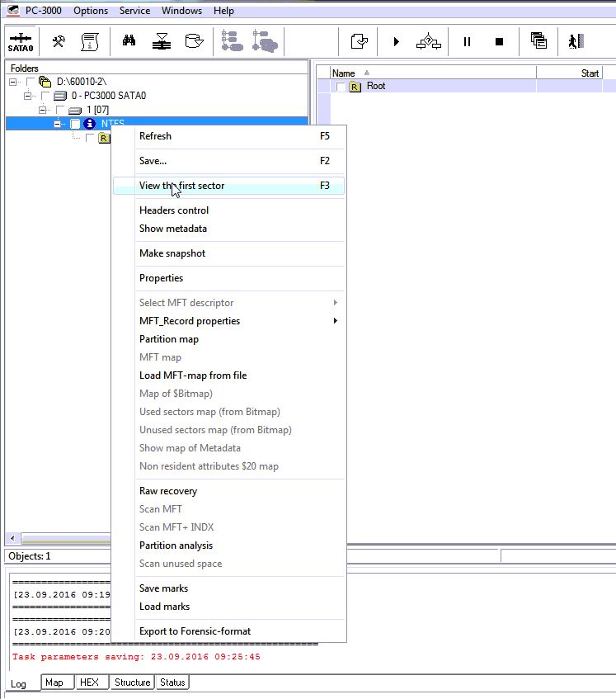Collapse the 1 [07] partition node
Viewport: 616px width, 699px height.
43,110
